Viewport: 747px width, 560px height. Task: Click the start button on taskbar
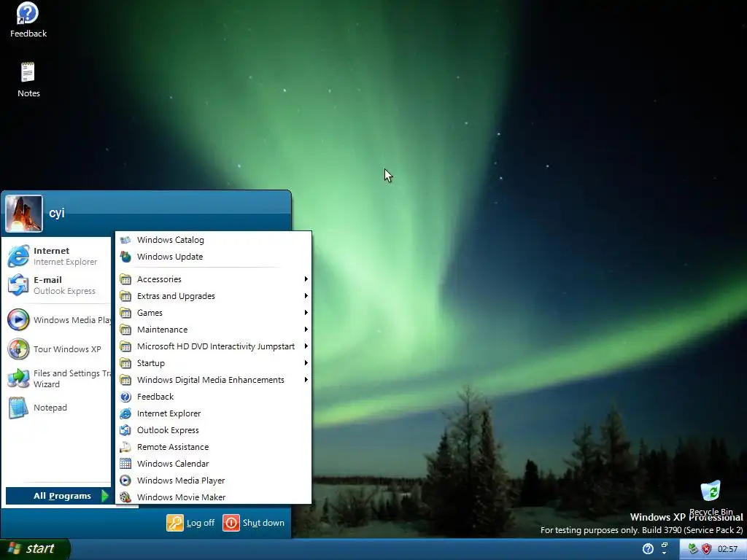pyautogui.click(x=35, y=549)
